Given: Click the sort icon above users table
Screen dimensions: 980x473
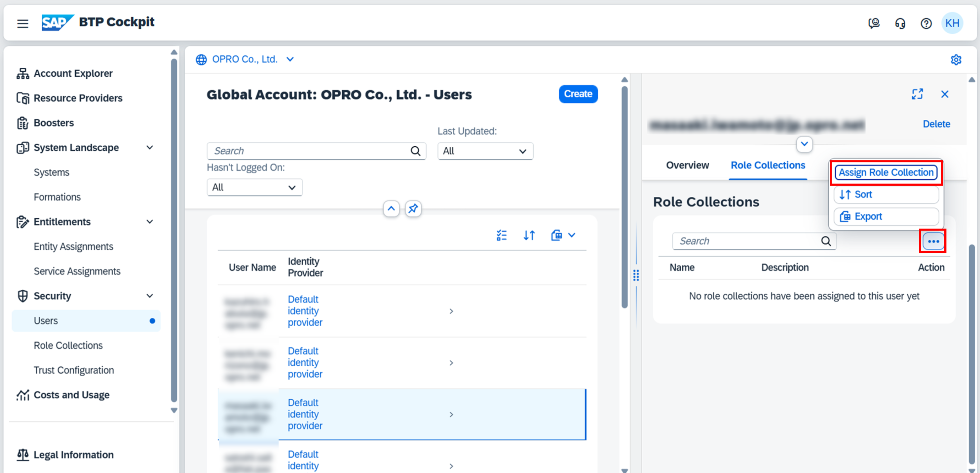Looking at the screenshot, I should pos(529,236).
